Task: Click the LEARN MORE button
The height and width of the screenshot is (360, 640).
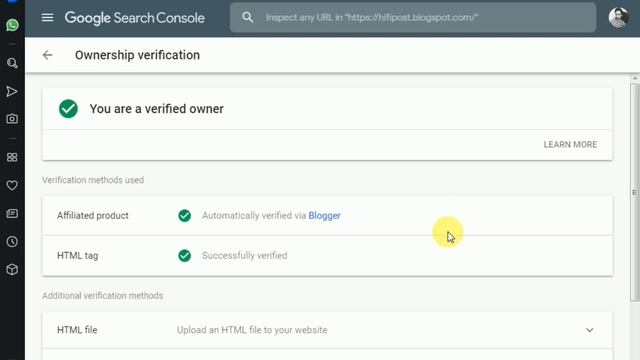Action: tap(570, 144)
